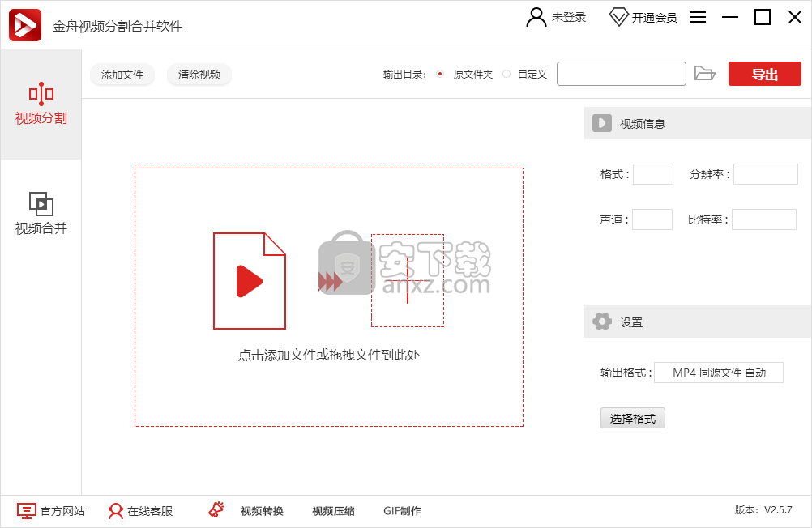Click the 在线客服 support person icon
The image size is (812, 528).
tap(115, 511)
